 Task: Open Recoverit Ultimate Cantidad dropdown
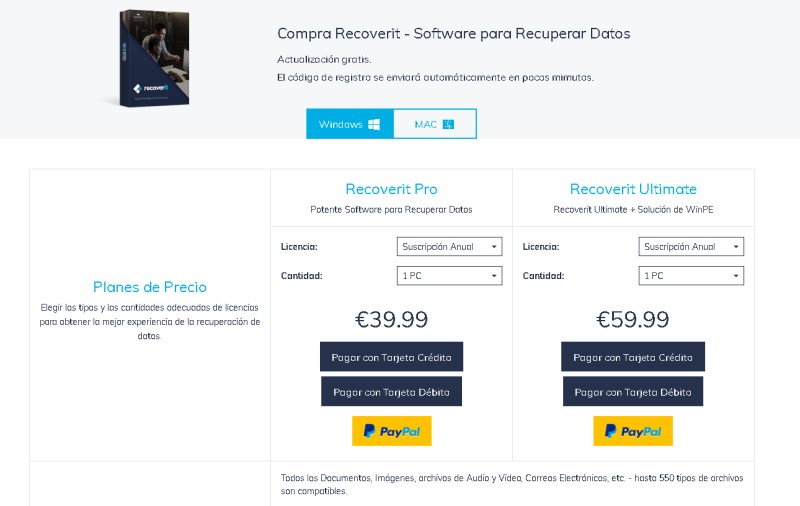pos(691,276)
